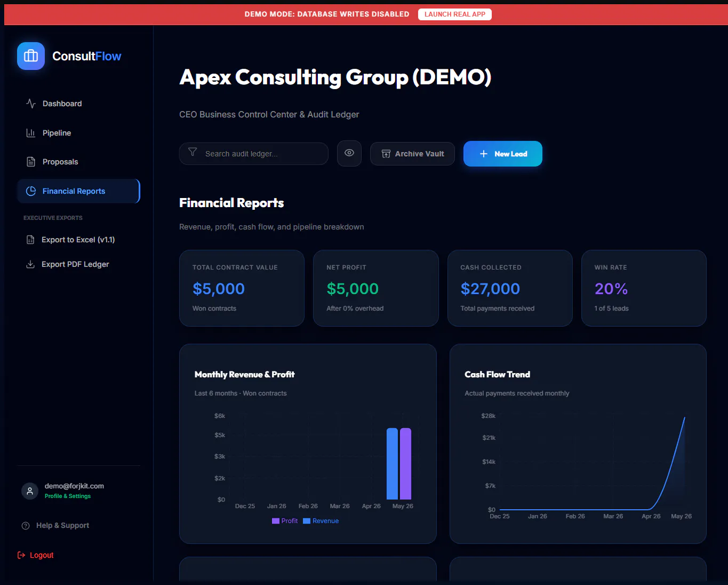Open the Archive Vault
Viewport: 728px width, 585px height.
tap(412, 154)
